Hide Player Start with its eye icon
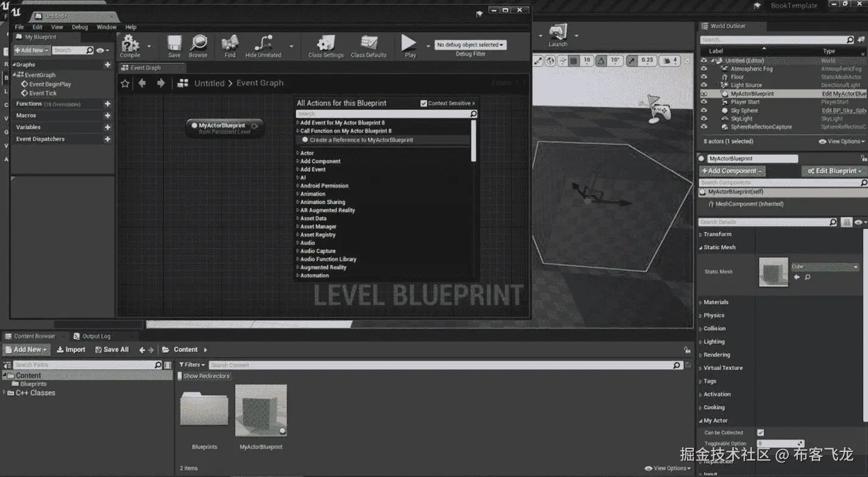868x477 pixels. [x=704, y=102]
